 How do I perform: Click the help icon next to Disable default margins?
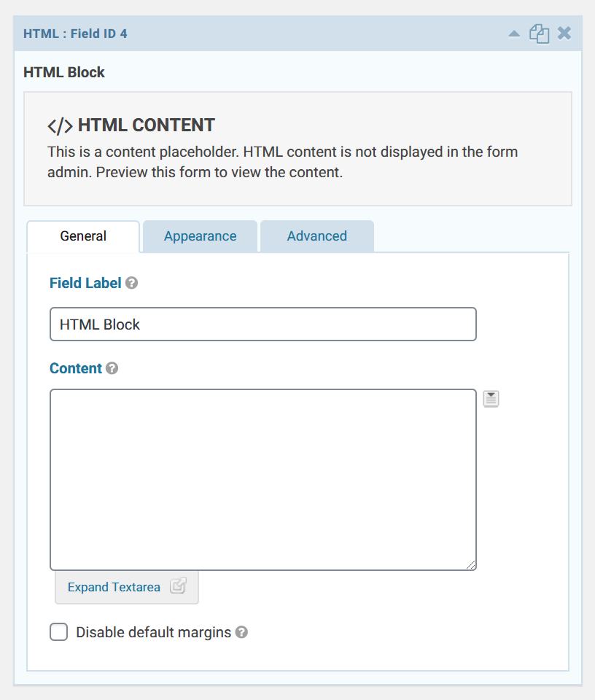(x=241, y=632)
